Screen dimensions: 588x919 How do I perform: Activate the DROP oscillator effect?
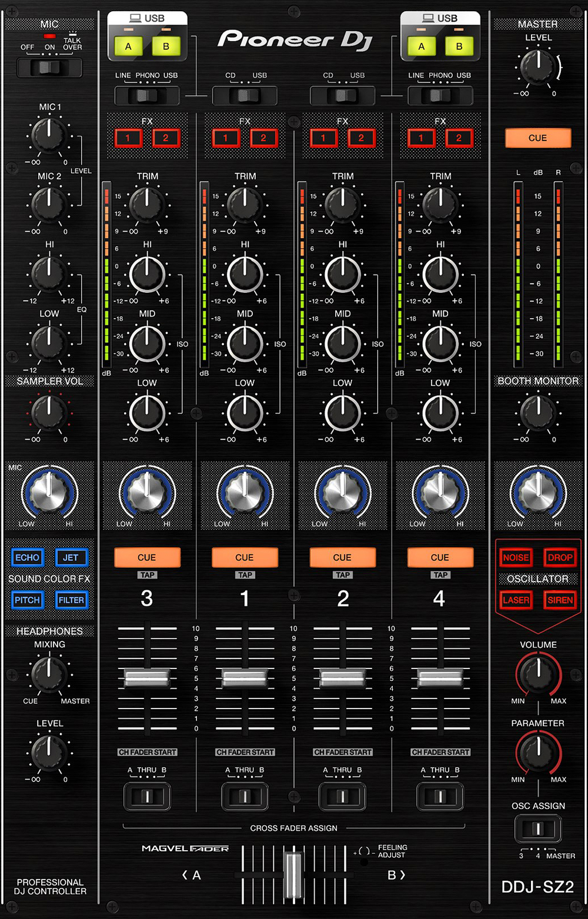click(x=560, y=557)
